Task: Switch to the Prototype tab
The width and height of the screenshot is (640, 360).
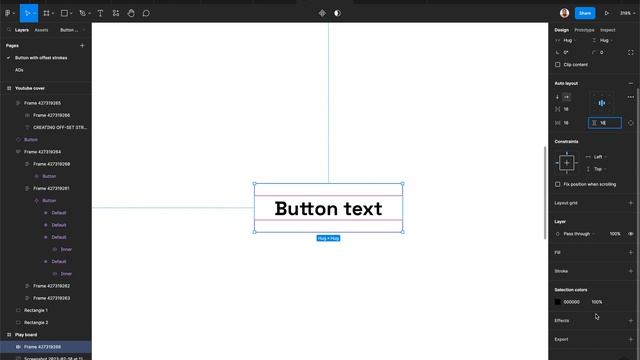Action: [x=584, y=30]
